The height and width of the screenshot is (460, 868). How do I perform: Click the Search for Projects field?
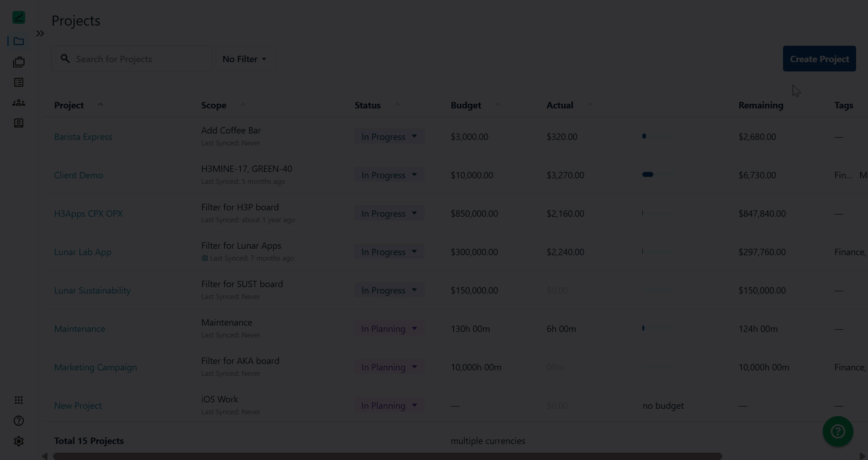point(137,59)
